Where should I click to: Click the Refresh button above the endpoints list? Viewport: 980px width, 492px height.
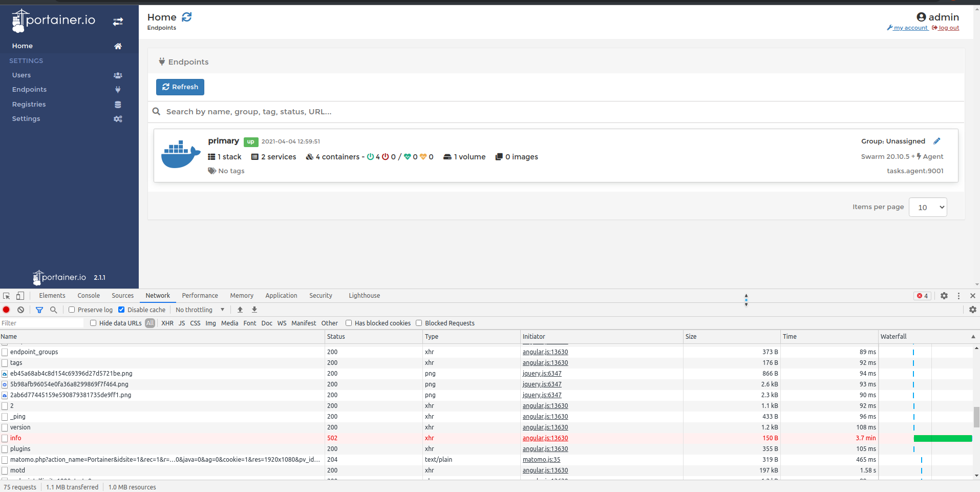coord(180,87)
